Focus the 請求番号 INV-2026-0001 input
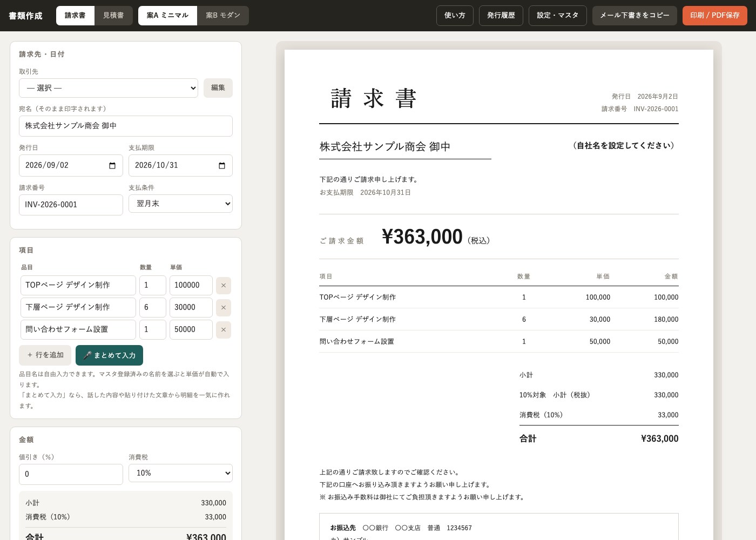756x540 pixels. [71, 205]
